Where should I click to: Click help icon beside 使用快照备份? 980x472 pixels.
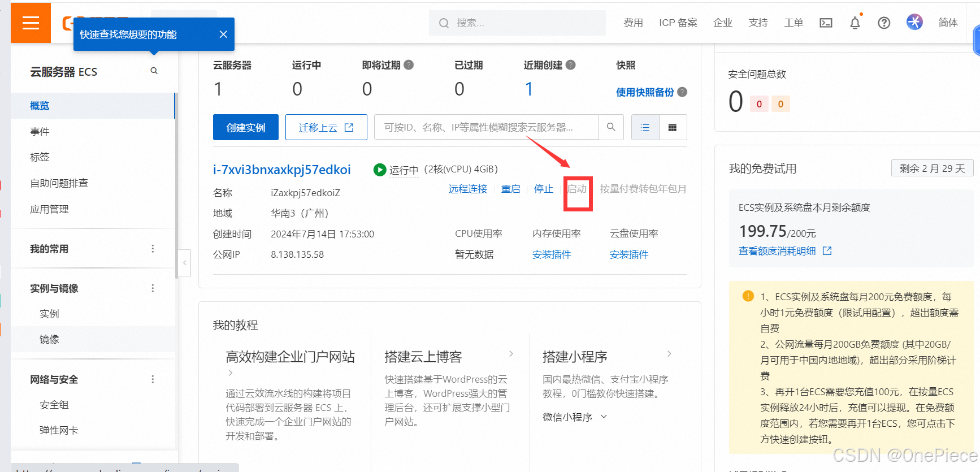point(682,92)
